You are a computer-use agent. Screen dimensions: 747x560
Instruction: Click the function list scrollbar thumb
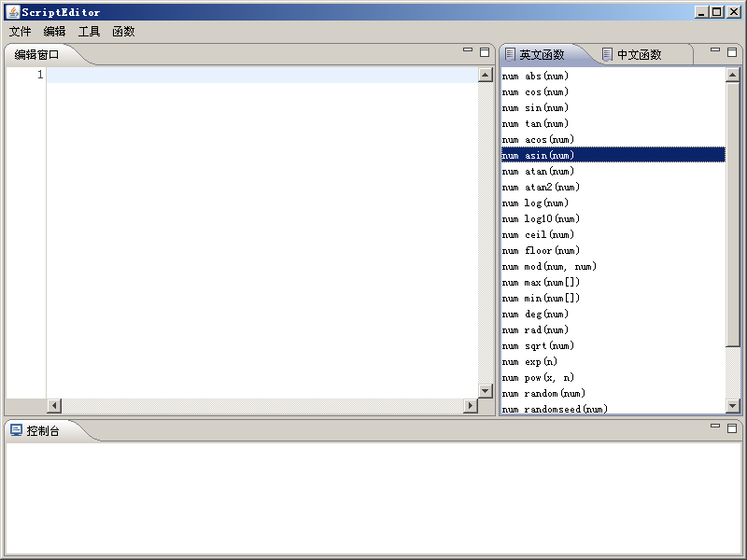pos(732,215)
